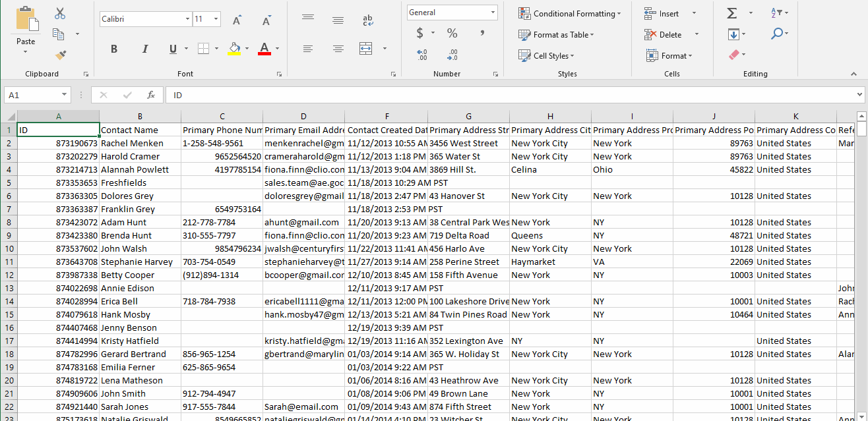Screen dimensions: 868x421
Task: Expand the General number format dropdown
Action: coord(493,13)
